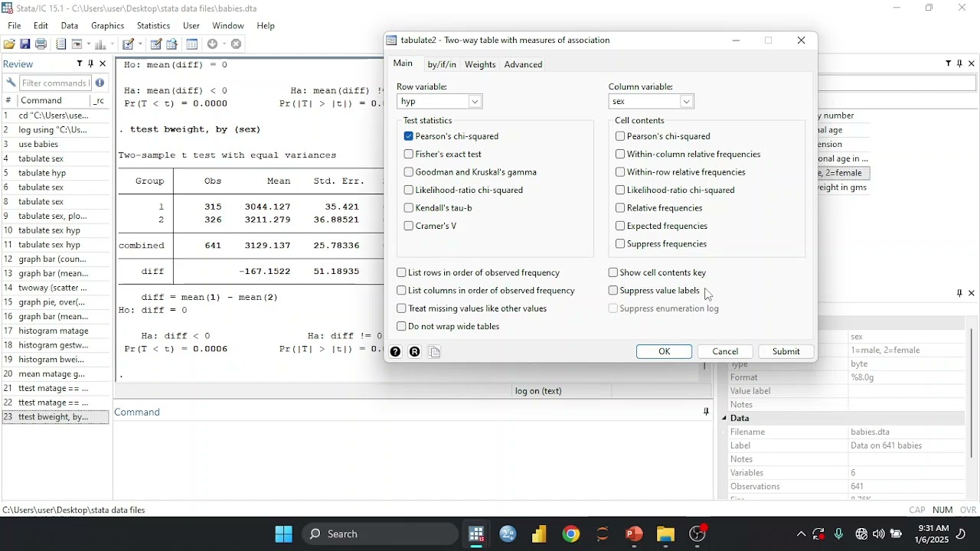
Task: Expand the Do-file Editor dropdown arrow
Action: click(140, 44)
